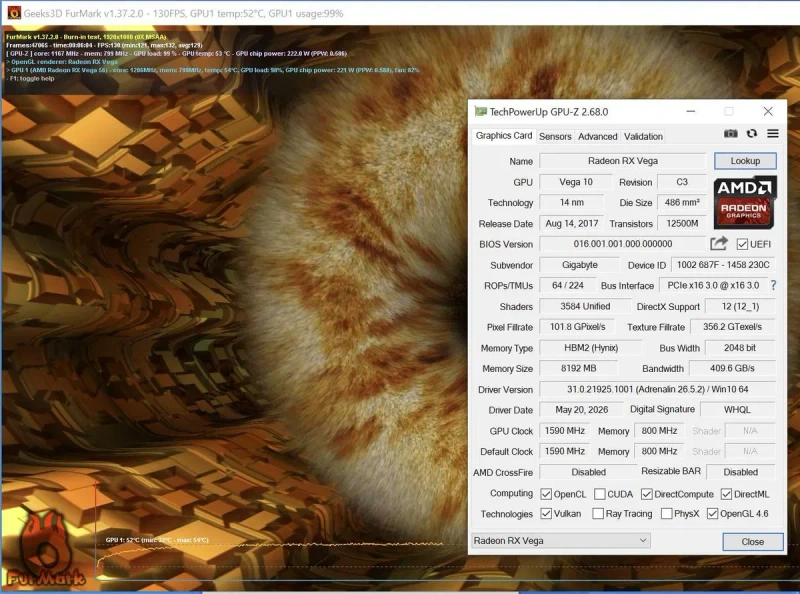
Task: Toggle the Vulkan checkbox
Action: click(546, 513)
